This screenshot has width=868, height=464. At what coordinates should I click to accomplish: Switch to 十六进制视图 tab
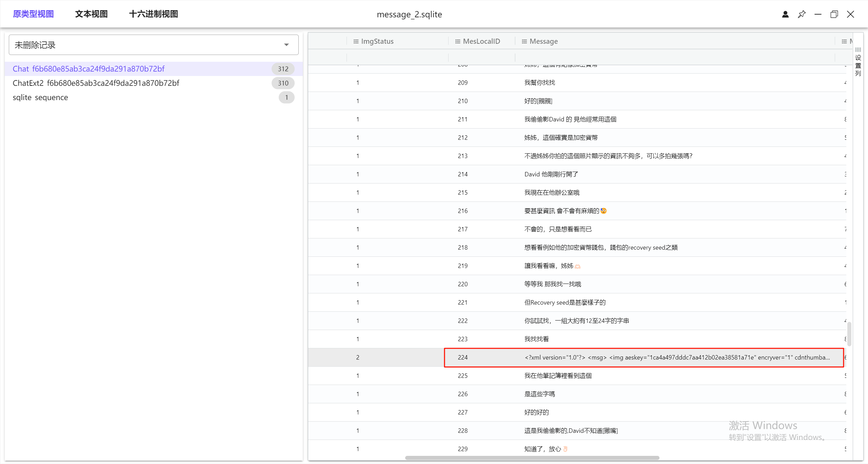pyautogui.click(x=154, y=14)
